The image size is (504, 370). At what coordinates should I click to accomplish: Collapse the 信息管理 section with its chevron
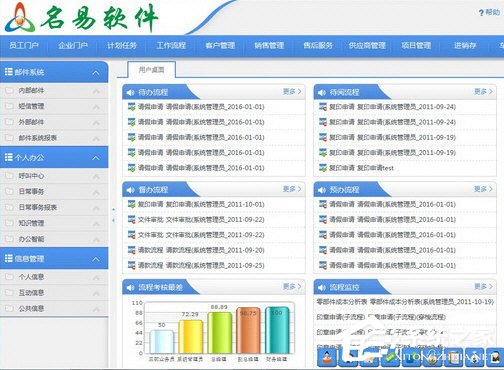tap(96, 259)
